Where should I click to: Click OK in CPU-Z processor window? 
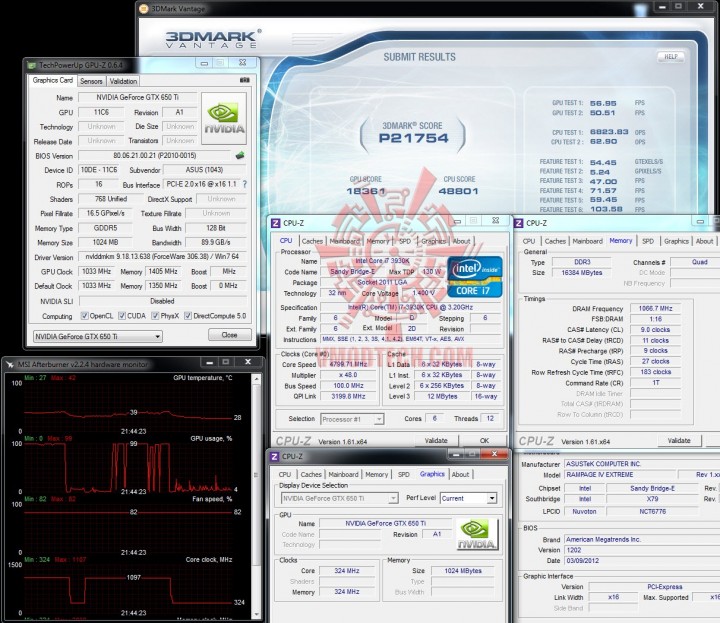click(484, 440)
